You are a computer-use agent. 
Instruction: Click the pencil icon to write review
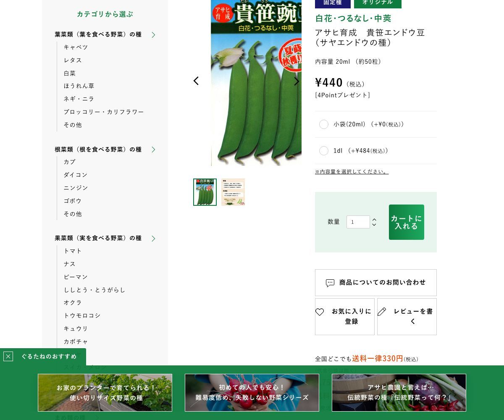click(382, 312)
